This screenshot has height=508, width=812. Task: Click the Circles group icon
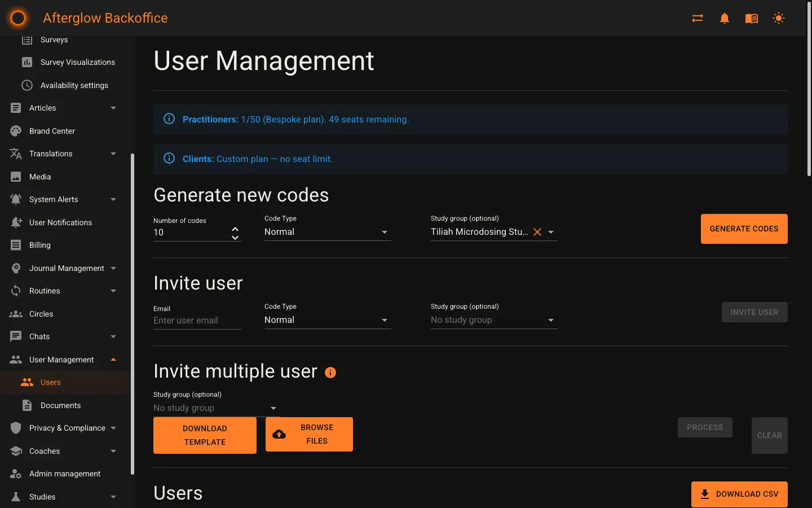[x=16, y=314]
